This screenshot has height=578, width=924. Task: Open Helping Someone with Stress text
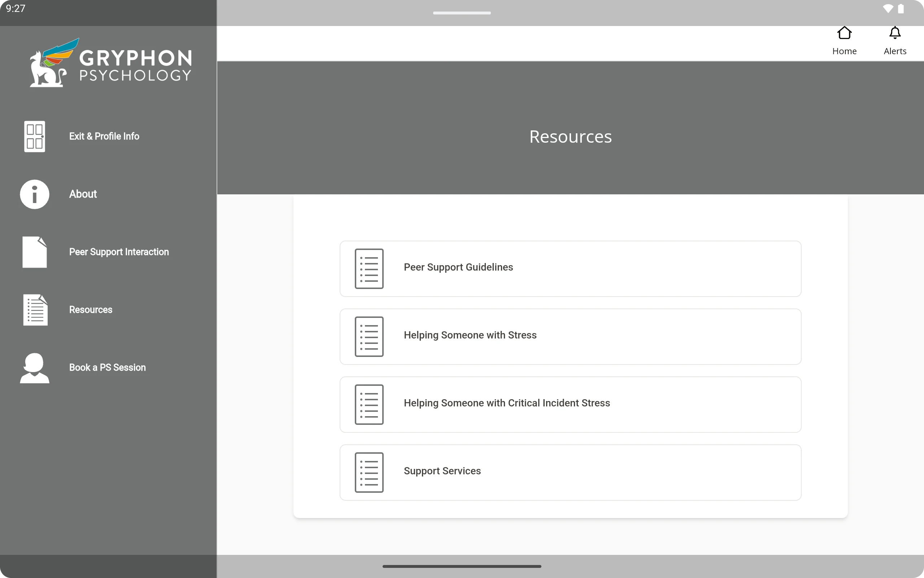tap(470, 335)
